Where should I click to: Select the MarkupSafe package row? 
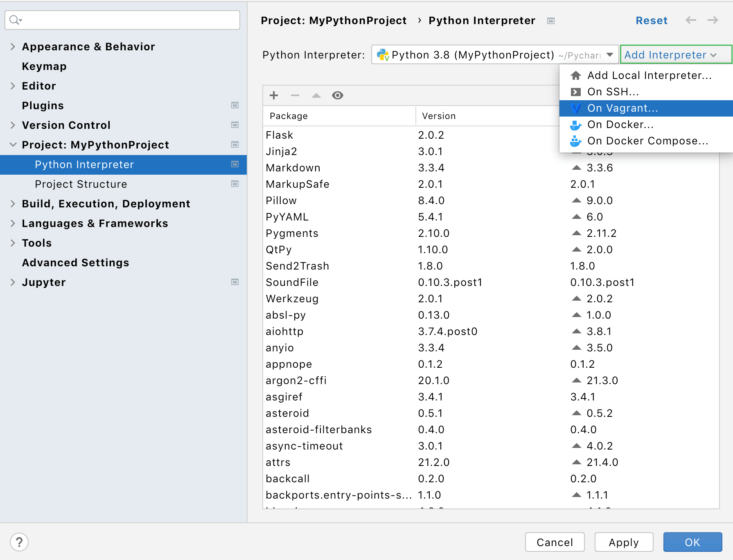(x=491, y=184)
